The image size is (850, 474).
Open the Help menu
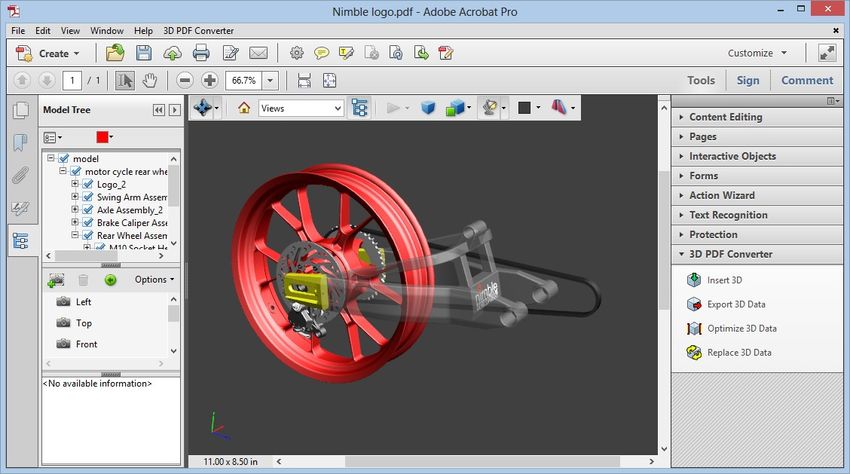pos(144,31)
